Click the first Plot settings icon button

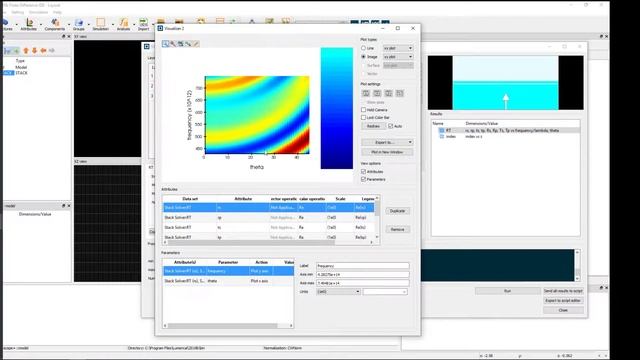click(x=366, y=93)
